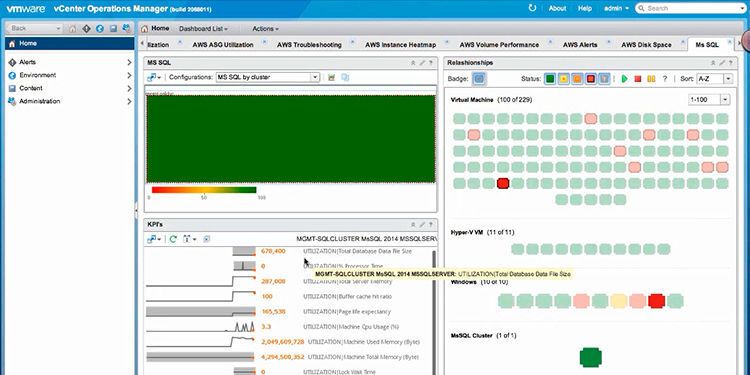Image resolution: width=750 pixels, height=375 pixels.
Task: Click the rightmost KPI's toolbar icon
Action: click(x=207, y=239)
